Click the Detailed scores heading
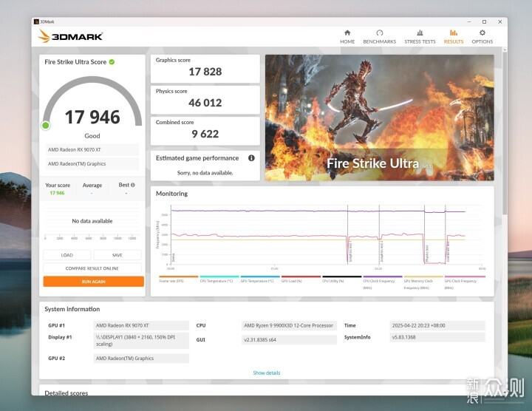The height and width of the screenshot is (411, 532). point(66,393)
